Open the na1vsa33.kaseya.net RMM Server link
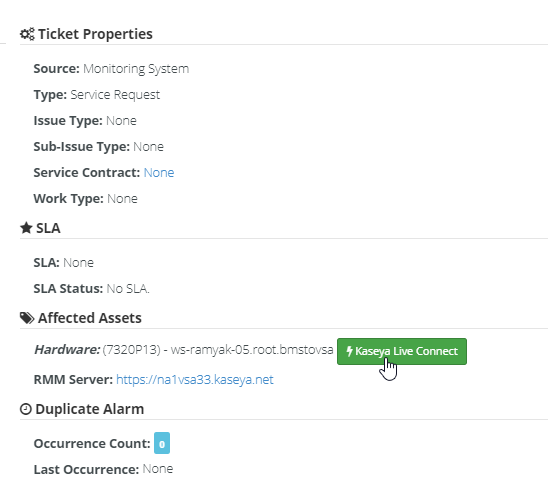 [x=195, y=380]
